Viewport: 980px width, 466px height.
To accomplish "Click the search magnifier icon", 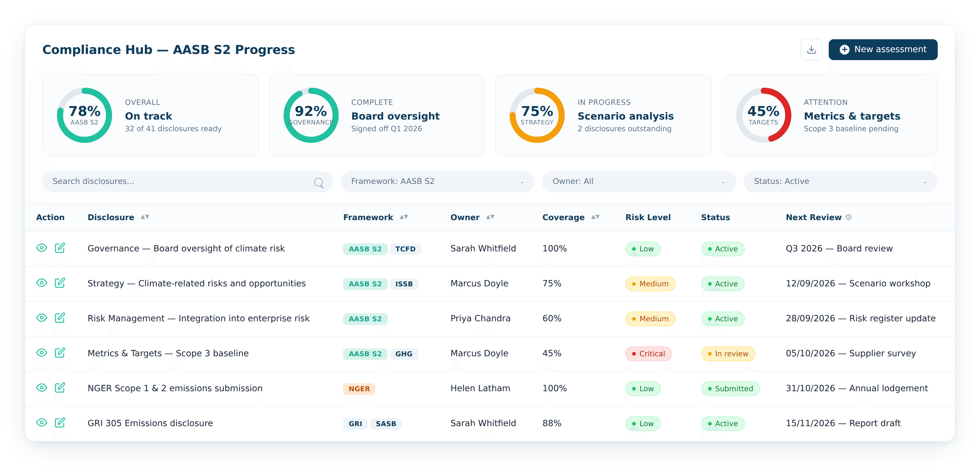I will [x=319, y=182].
